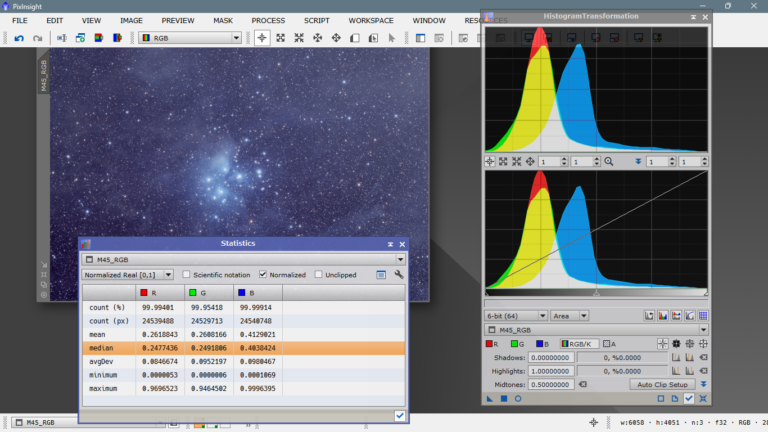Click the new instance triangle in HistogramTransformation
This screenshot has height=432, width=768.
[490, 398]
